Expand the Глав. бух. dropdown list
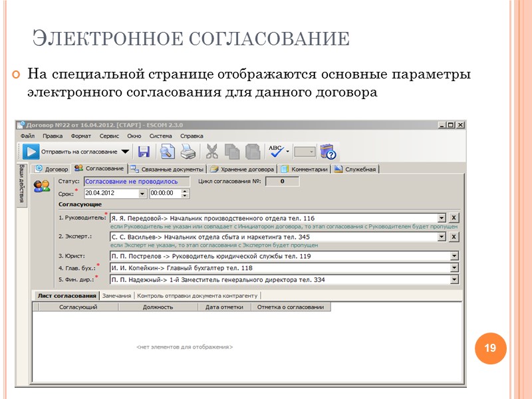532x399 pixels. pyautogui.click(x=454, y=268)
